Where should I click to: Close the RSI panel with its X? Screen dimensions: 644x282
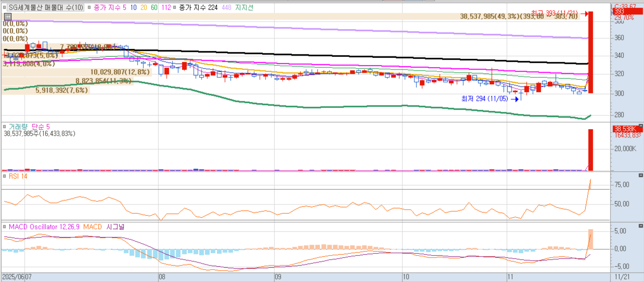[641, 175]
